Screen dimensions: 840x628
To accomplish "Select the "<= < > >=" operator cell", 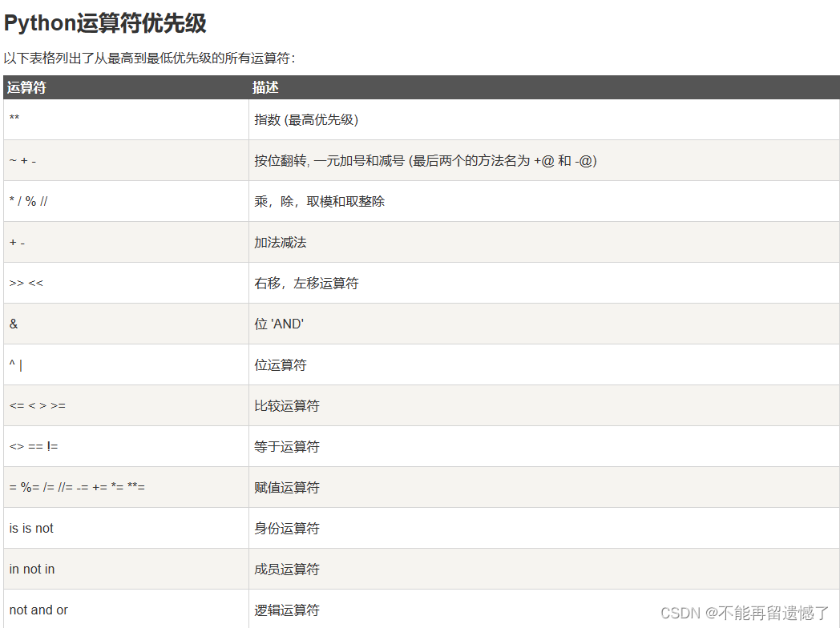I will click(x=126, y=405).
